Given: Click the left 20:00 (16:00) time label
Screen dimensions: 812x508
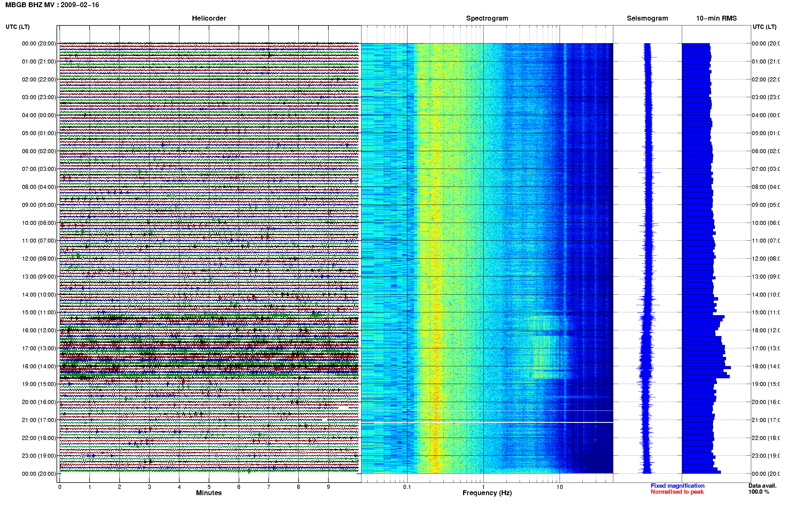Looking at the screenshot, I should click(x=39, y=402).
